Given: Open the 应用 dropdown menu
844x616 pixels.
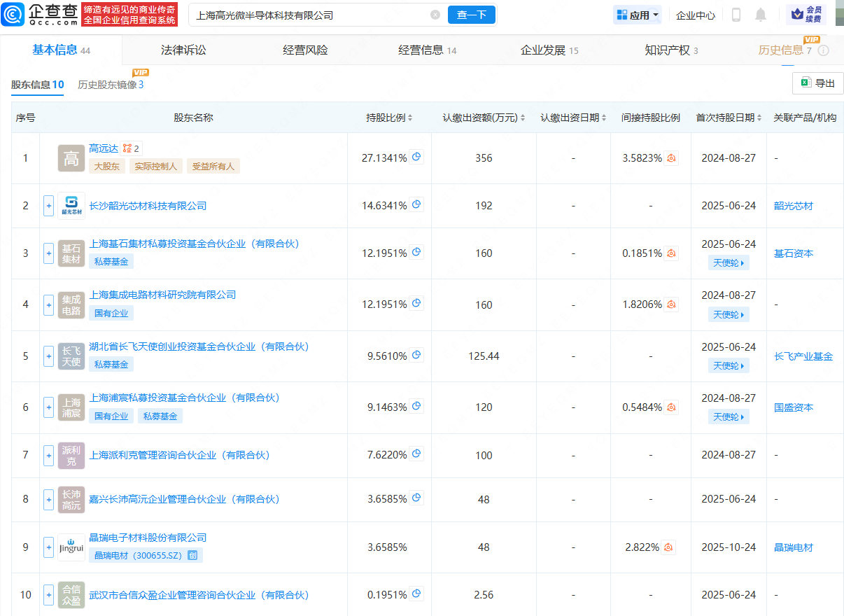Looking at the screenshot, I should (x=638, y=15).
